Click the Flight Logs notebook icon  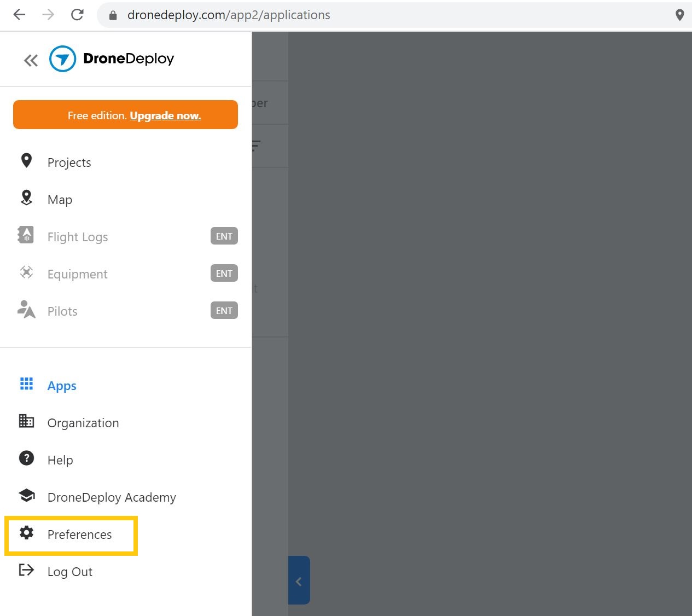[26, 235]
